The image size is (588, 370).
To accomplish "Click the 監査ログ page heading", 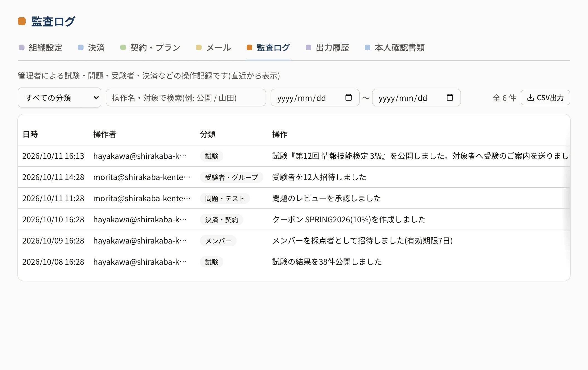I will 53,21.
